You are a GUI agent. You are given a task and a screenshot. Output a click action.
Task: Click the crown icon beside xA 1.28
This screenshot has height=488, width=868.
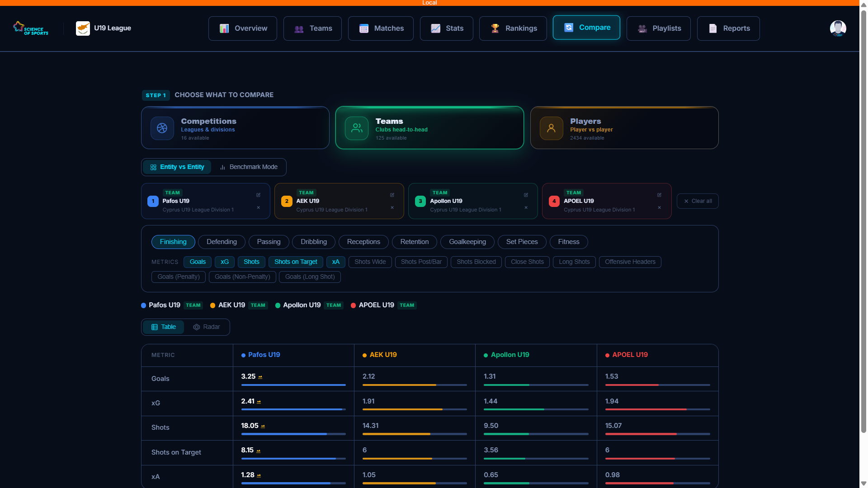coord(259,475)
